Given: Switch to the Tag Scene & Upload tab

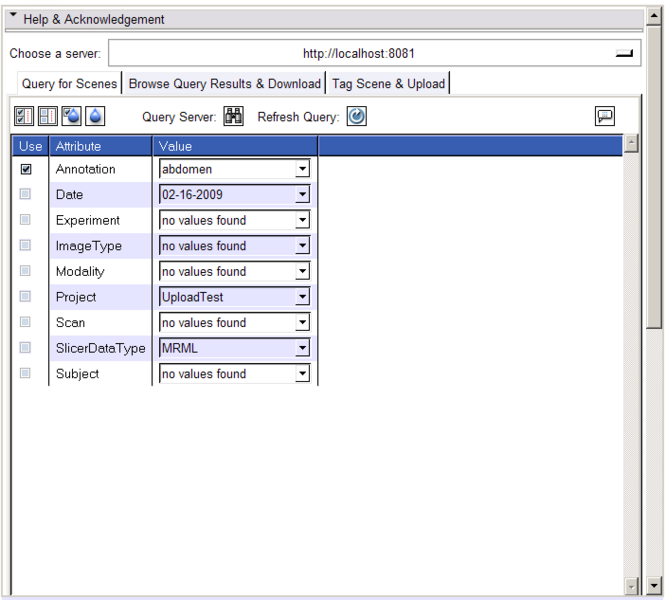Looking at the screenshot, I should point(388,84).
